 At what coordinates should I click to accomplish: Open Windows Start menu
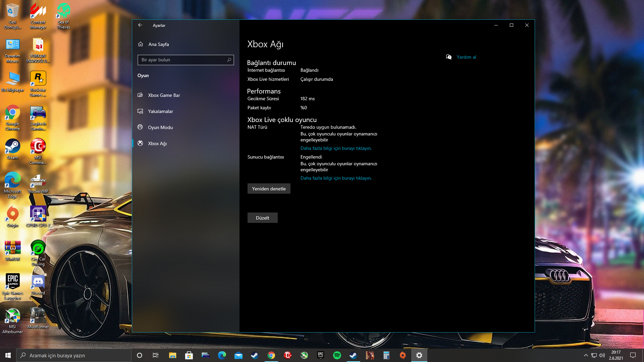click(8, 355)
